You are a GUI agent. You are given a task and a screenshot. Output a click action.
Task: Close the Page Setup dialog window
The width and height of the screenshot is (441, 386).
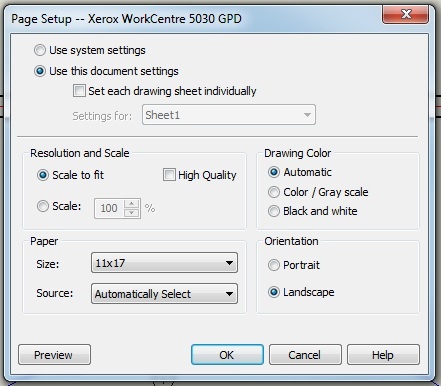(x=405, y=14)
